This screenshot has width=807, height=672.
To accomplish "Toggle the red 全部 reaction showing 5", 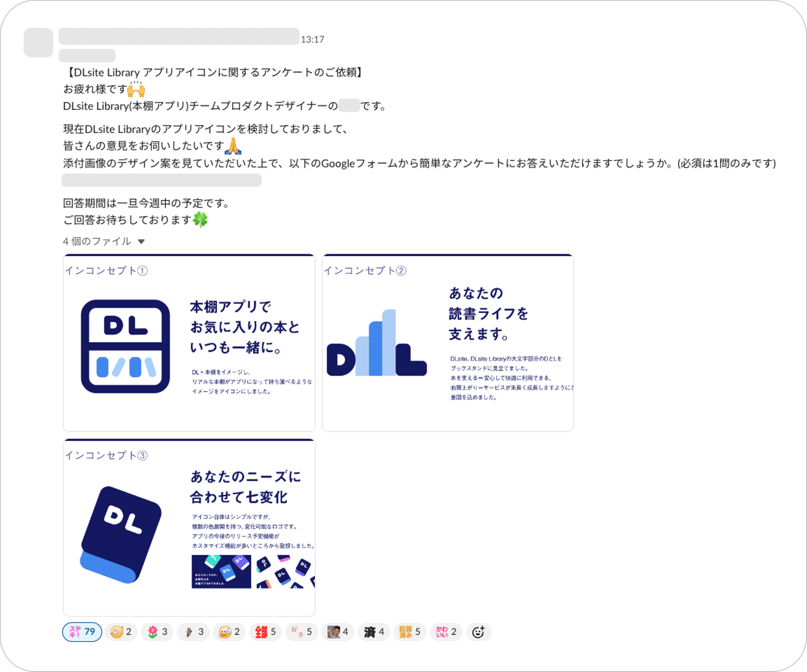I will tap(266, 632).
